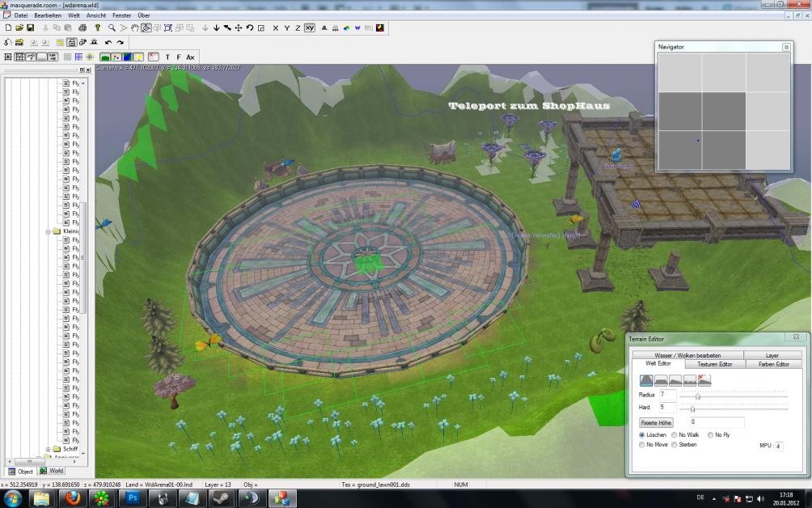
Task: Choose the Sterben radio option
Action: pyautogui.click(x=675, y=445)
